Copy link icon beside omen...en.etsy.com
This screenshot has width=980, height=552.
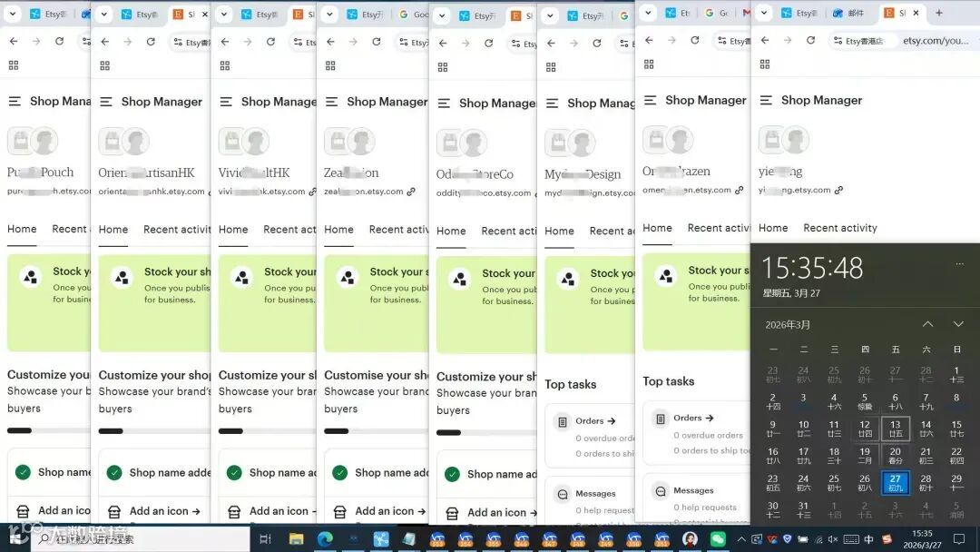(x=740, y=190)
